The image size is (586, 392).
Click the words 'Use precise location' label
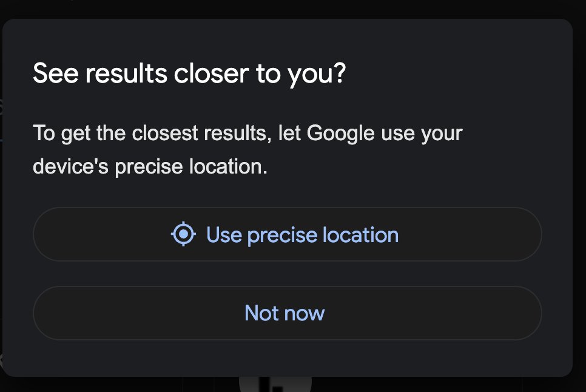tap(302, 235)
